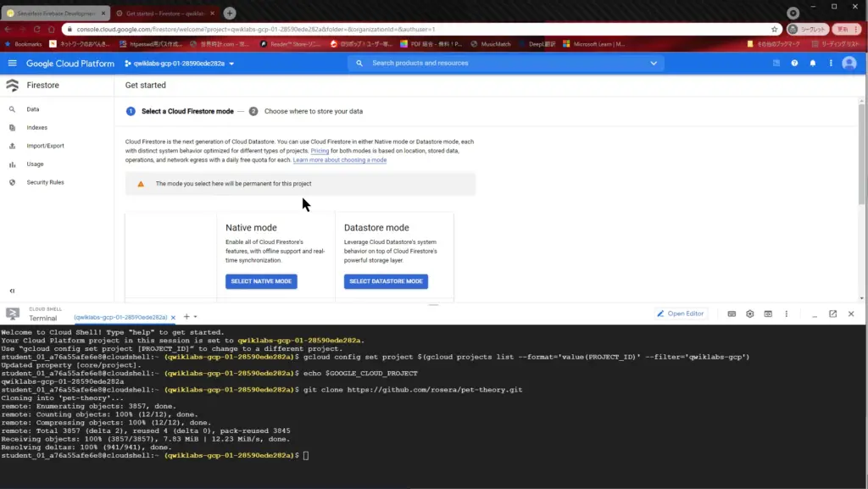Viewport: 868px width, 489px height.
Task: Open Cloud Shell terminal settings gear
Action: [x=750, y=314]
